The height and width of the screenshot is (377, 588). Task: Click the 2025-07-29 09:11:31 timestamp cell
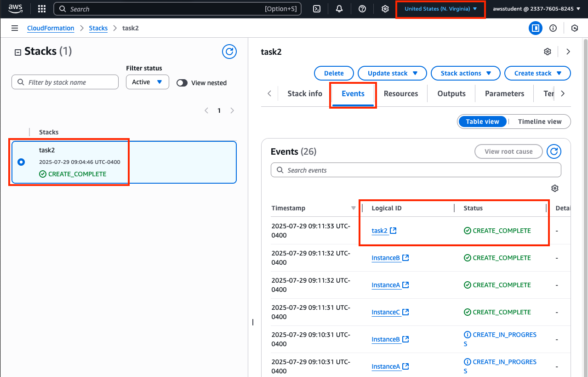311,312
